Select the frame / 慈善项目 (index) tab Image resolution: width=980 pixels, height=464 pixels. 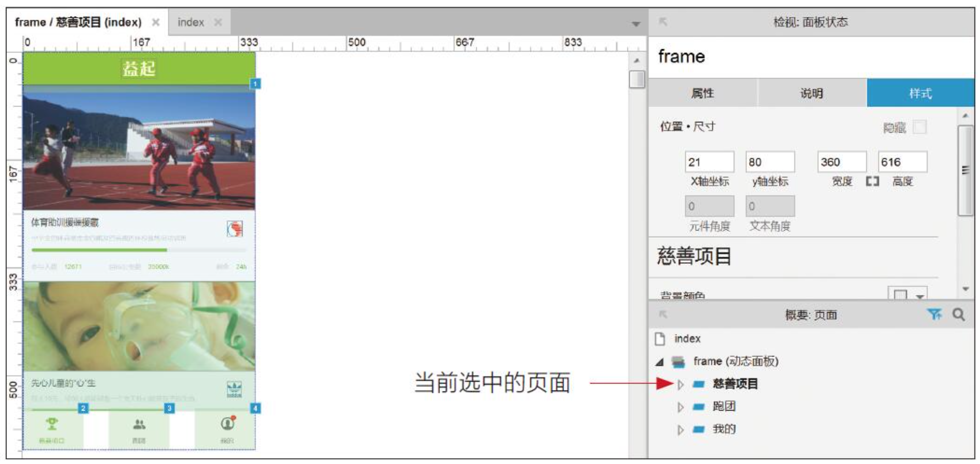pos(78,22)
